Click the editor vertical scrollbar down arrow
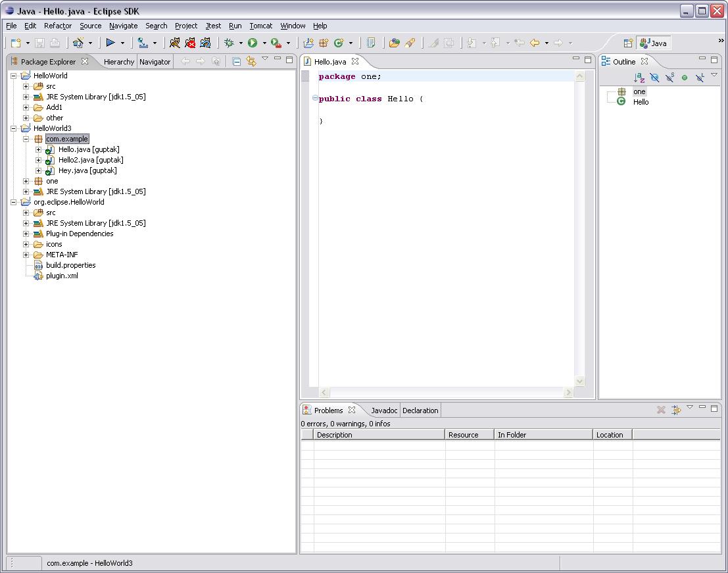 pyautogui.click(x=579, y=381)
